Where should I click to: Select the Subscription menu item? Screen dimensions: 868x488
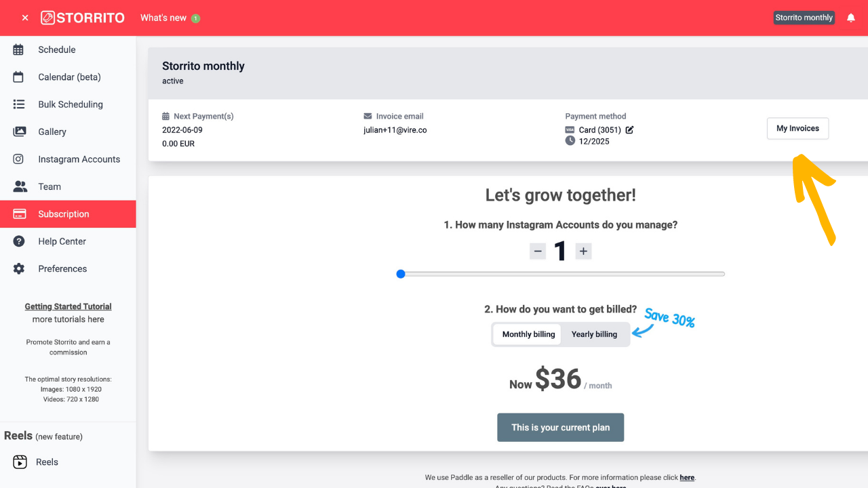64,214
